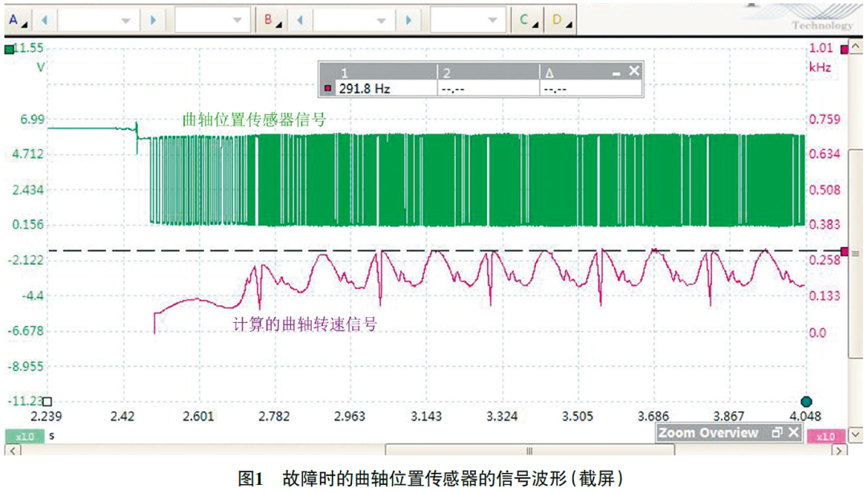The width and height of the screenshot is (868, 493).
Task: Click pink channel ruler handle at top right
Action: [x=844, y=49]
